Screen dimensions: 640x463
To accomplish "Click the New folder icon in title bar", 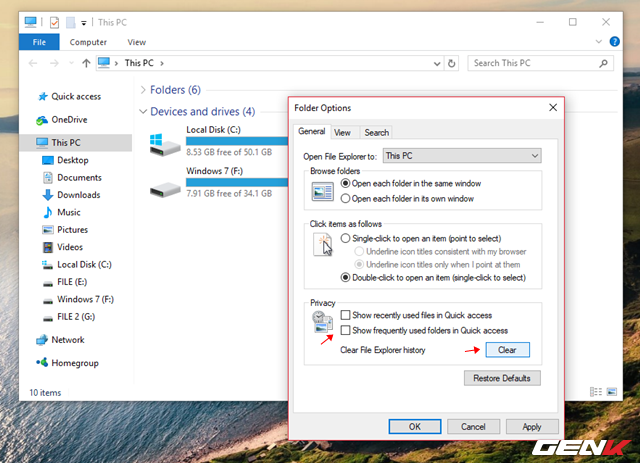I will pos(71,22).
